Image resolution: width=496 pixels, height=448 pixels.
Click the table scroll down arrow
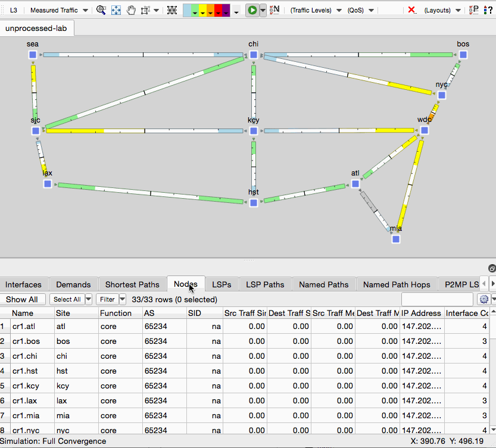493,430
